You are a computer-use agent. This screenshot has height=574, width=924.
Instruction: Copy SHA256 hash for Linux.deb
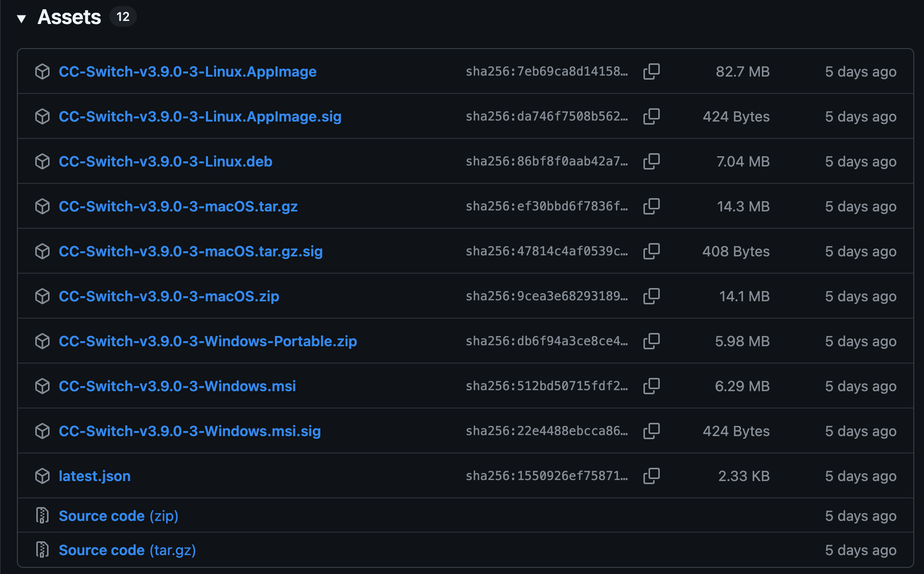click(x=651, y=161)
